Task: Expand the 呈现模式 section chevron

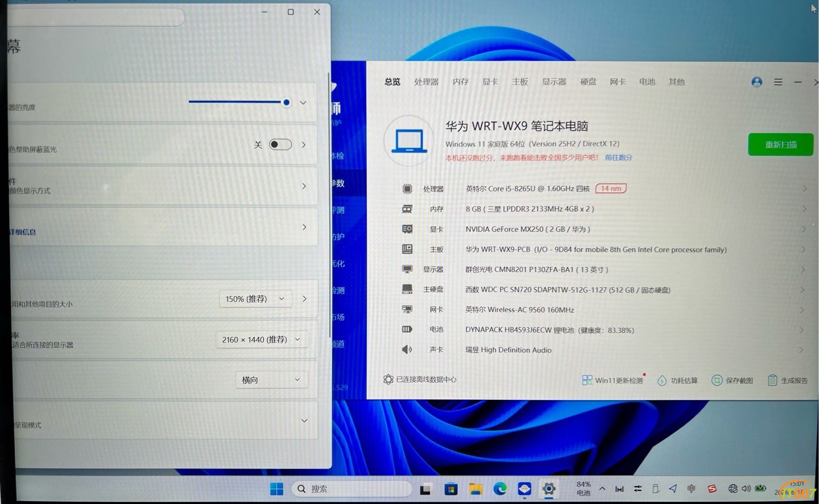Action: (x=304, y=420)
